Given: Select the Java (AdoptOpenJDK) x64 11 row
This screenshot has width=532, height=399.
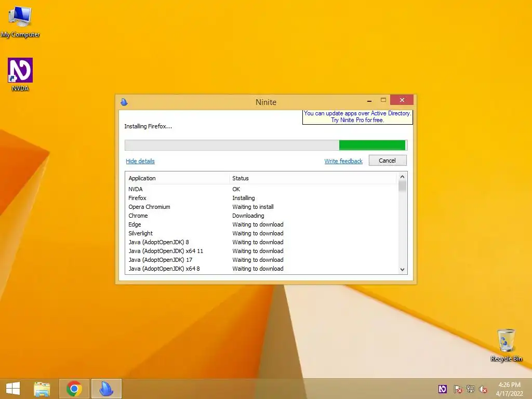Looking at the screenshot, I should [262, 251].
